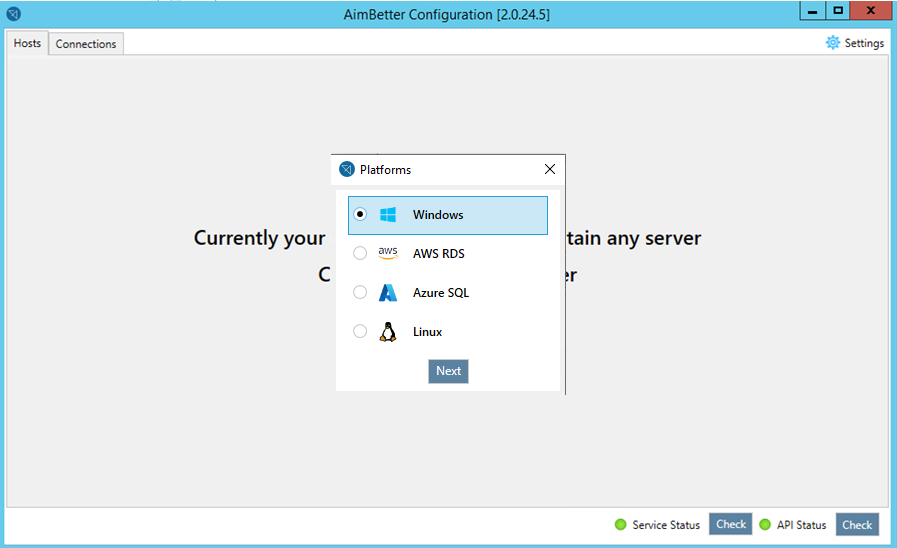Select the AWS RDS radio button
Viewport: 897px width, 548px height.
(x=360, y=253)
